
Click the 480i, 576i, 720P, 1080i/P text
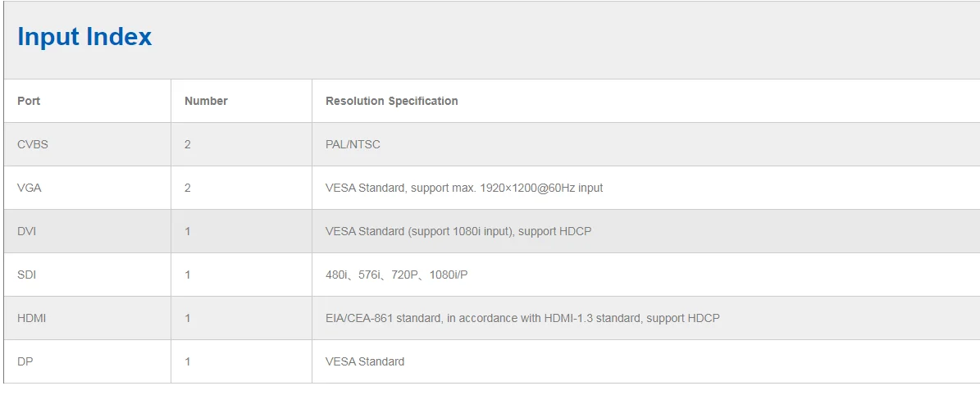tap(396, 275)
